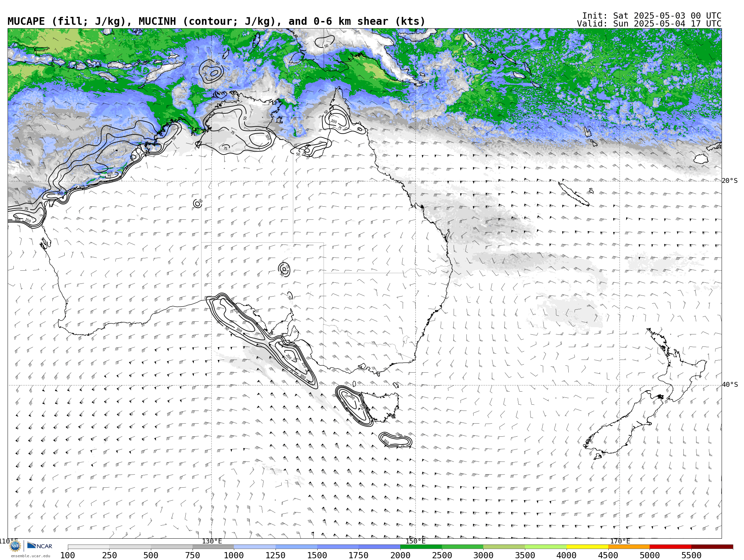This screenshot has height=560, width=744.
Task: Click the colorbar label 1750
Action: pyautogui.click(x=359, y=556)
